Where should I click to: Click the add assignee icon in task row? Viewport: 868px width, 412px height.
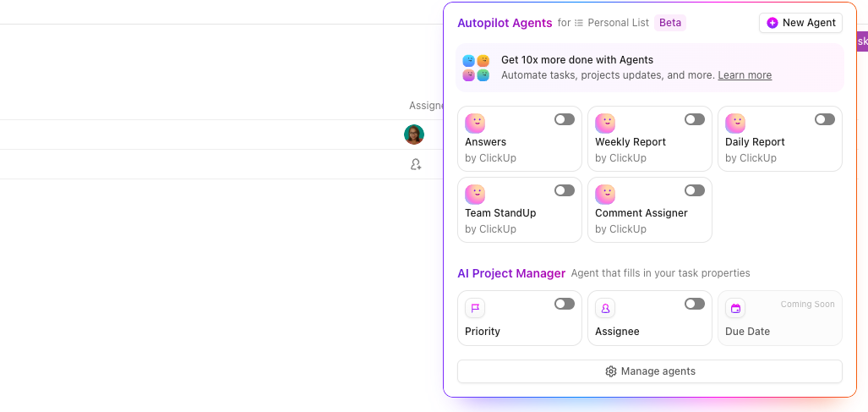(x=416, y=164)
